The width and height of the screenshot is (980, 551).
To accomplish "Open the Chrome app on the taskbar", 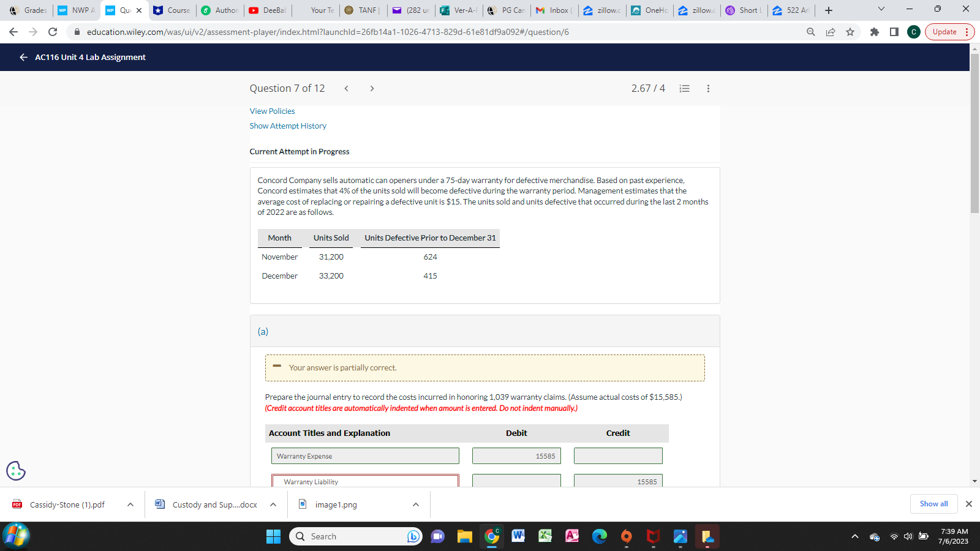I will (492, 536).
